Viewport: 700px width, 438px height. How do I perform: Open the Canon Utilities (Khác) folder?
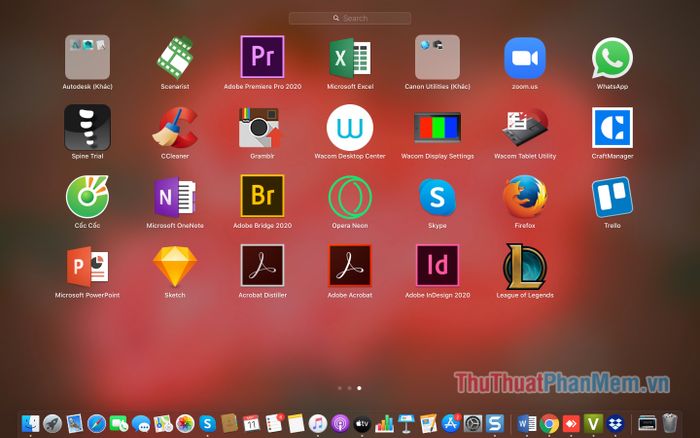438,57
